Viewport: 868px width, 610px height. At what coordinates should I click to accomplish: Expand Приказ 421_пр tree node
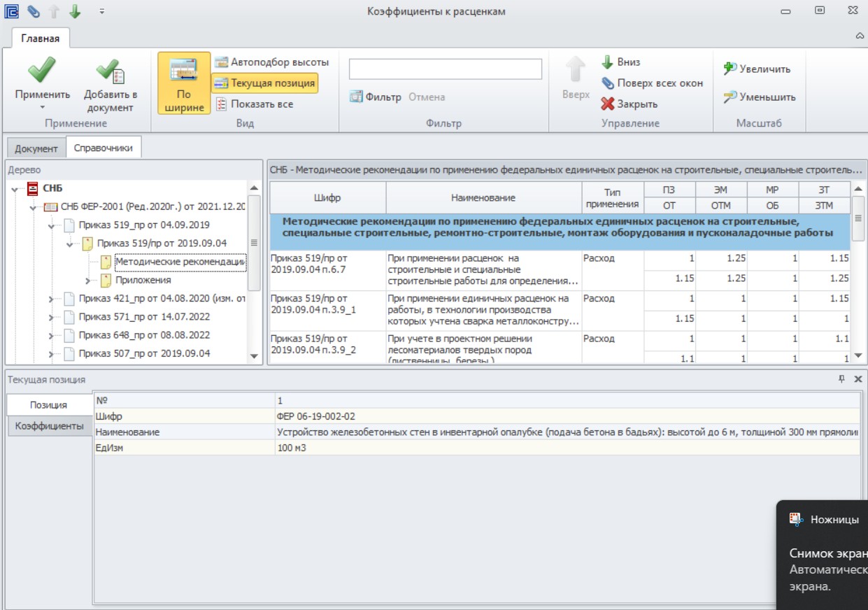pyautogui.click(x=52, y=299)
